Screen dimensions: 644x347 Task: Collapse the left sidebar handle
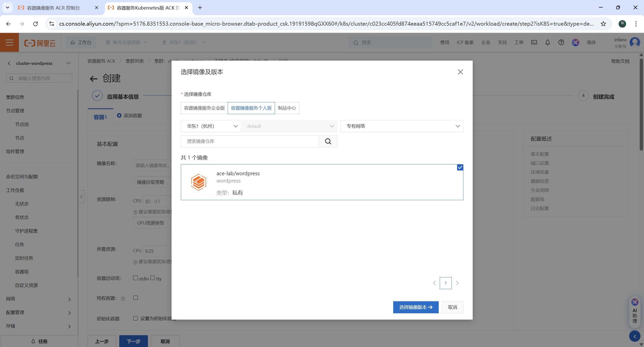pos(81,197)
